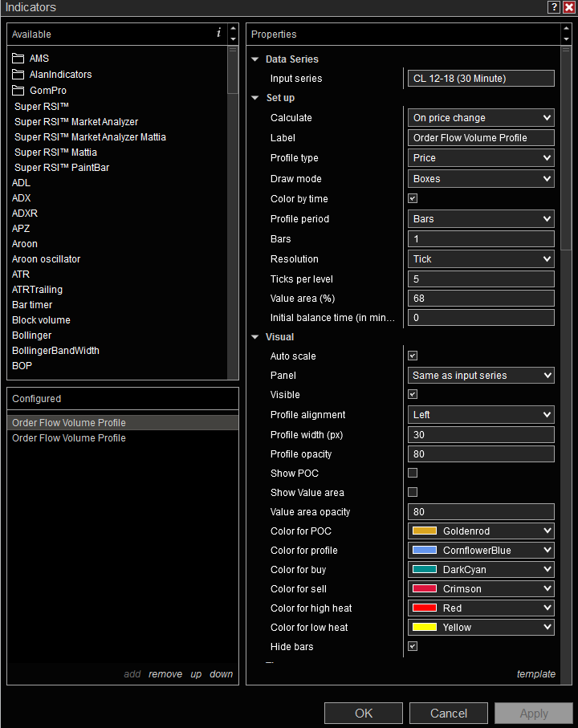Enable Show POC checkbox

(x=413, y=473)
